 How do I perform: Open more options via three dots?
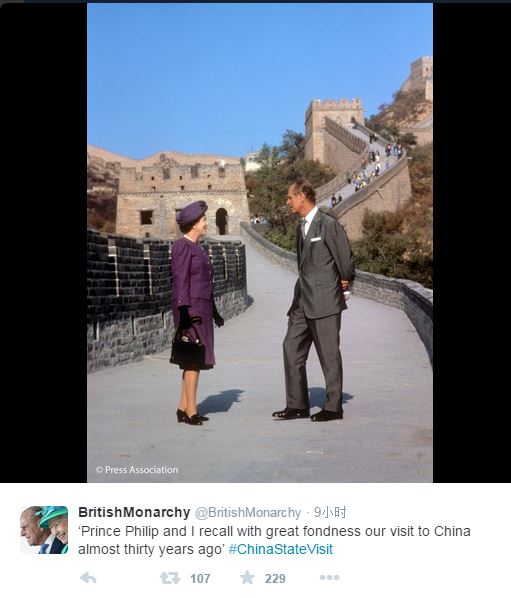click(329, 578)
